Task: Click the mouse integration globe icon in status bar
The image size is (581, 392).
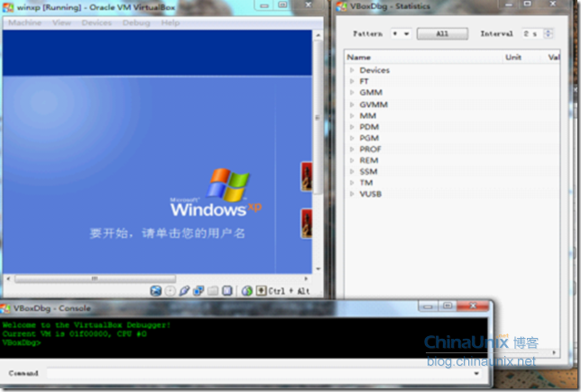Action: coord(247,291)
